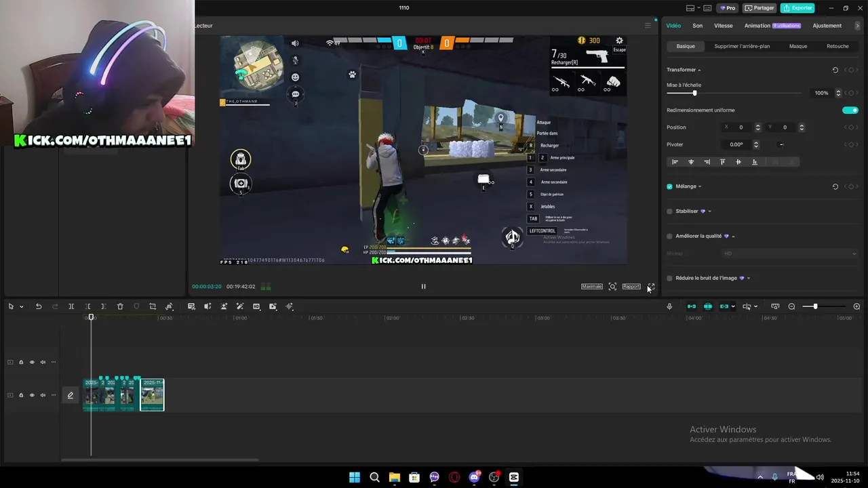Adjust the Mise à l'échelle slider
Viewport: 868px width, 488px height.
coord(734,93)
